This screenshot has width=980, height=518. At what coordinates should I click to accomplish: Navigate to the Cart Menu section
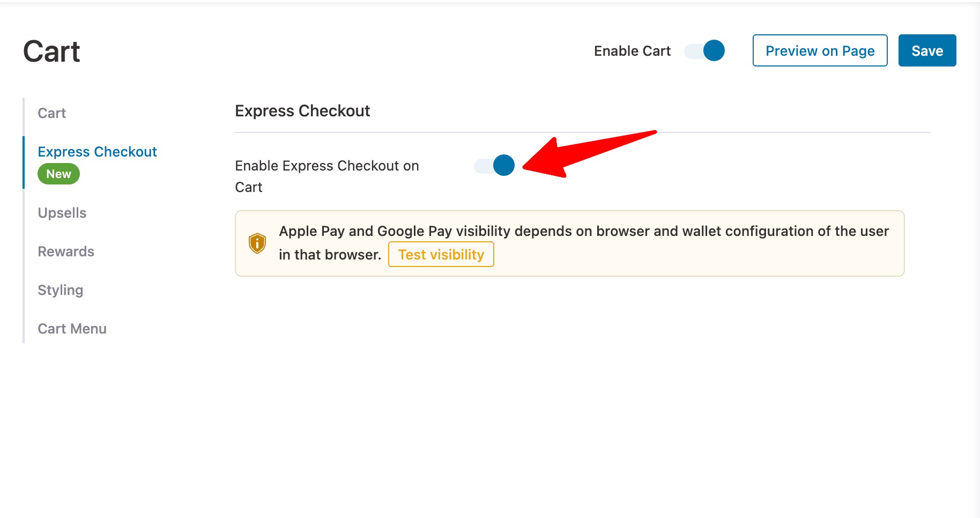72,328
